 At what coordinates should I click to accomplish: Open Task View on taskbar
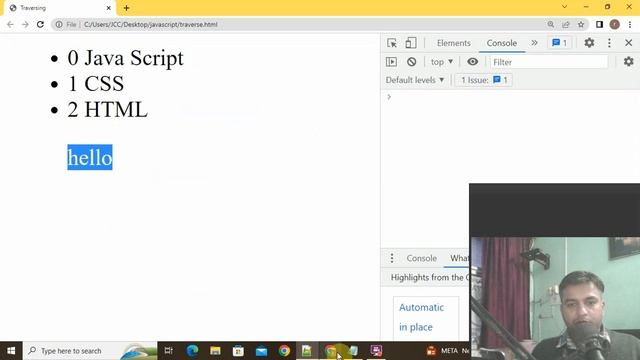coord(169,351)
